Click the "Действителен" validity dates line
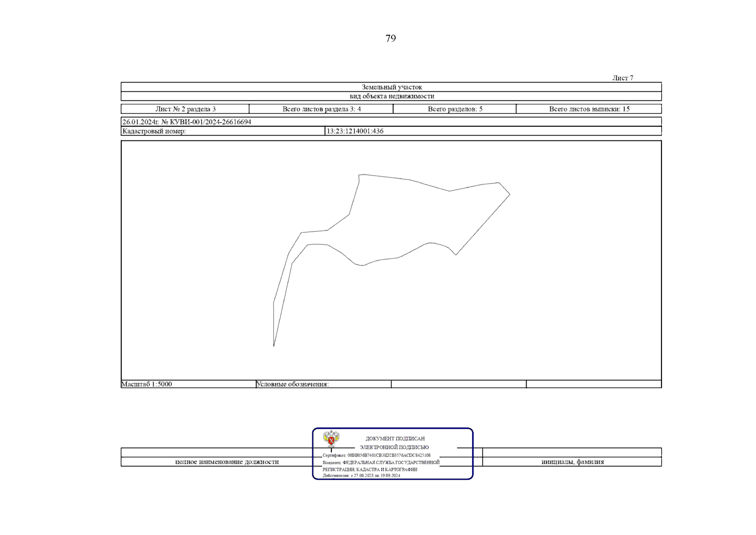 (361, 476)
